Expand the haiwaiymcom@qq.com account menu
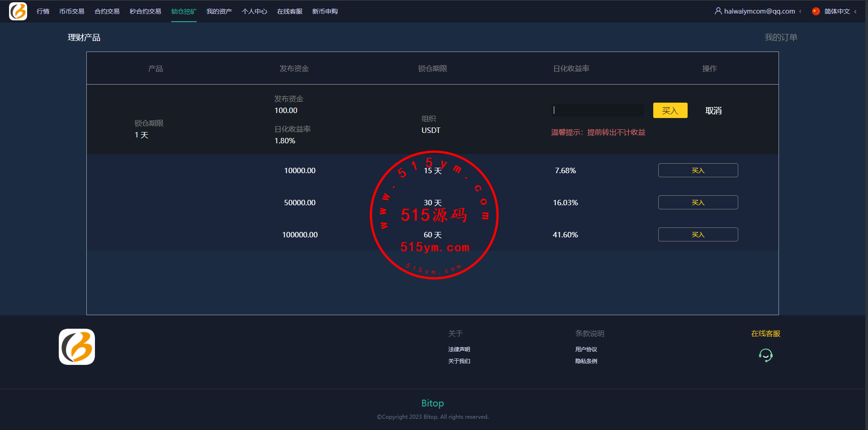The height and width of the screenshot is (430, 868). (x=759, y=11)
